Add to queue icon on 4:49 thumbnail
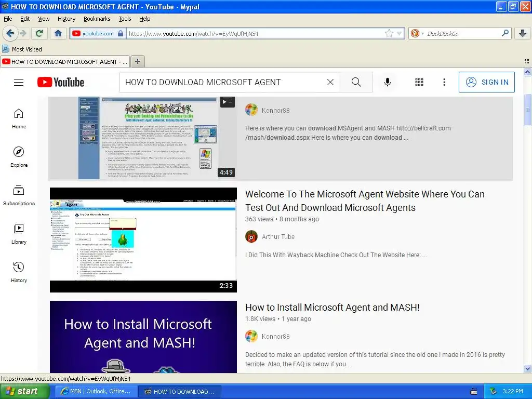This screenshot has width=532, height=399. (x=228, y=101)
